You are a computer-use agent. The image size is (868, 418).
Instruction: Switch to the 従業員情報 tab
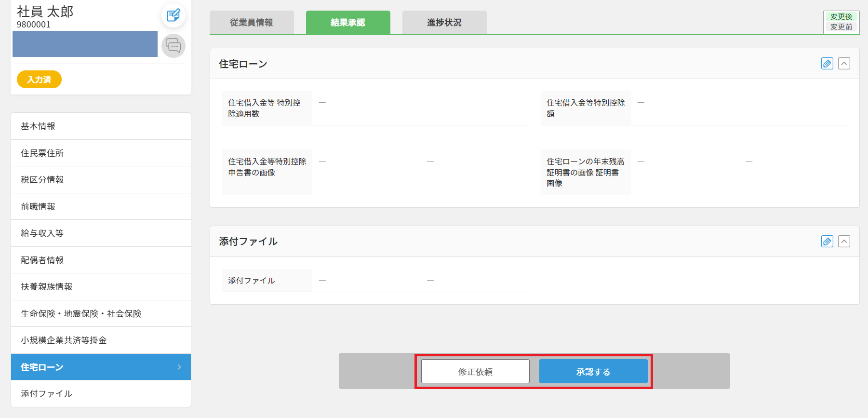pos(252,23)
